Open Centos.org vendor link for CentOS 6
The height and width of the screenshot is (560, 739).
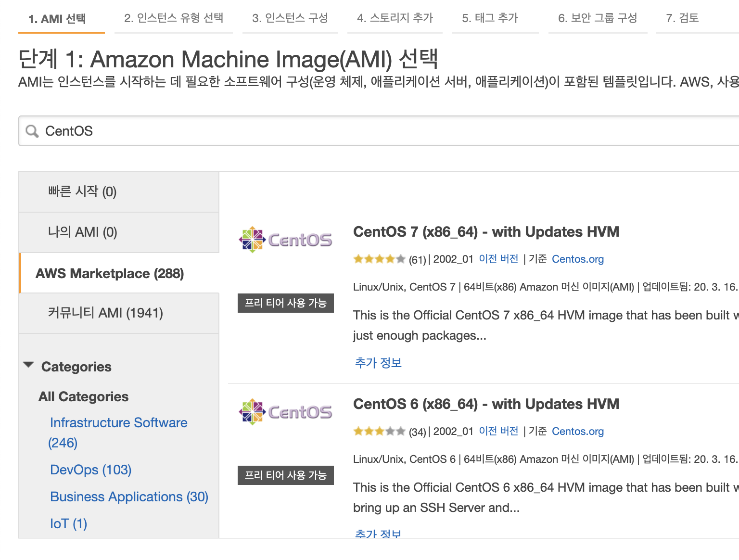click(578, 432)
